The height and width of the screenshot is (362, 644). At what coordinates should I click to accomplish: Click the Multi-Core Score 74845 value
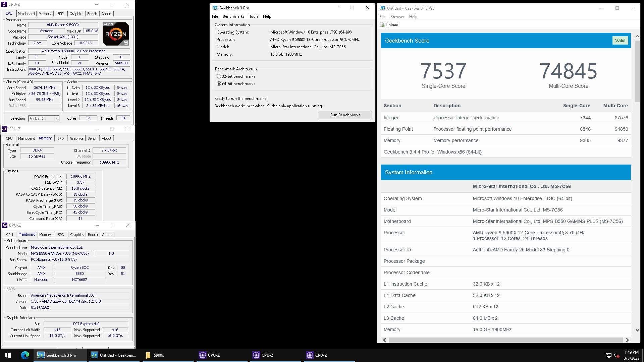(568, 71)
